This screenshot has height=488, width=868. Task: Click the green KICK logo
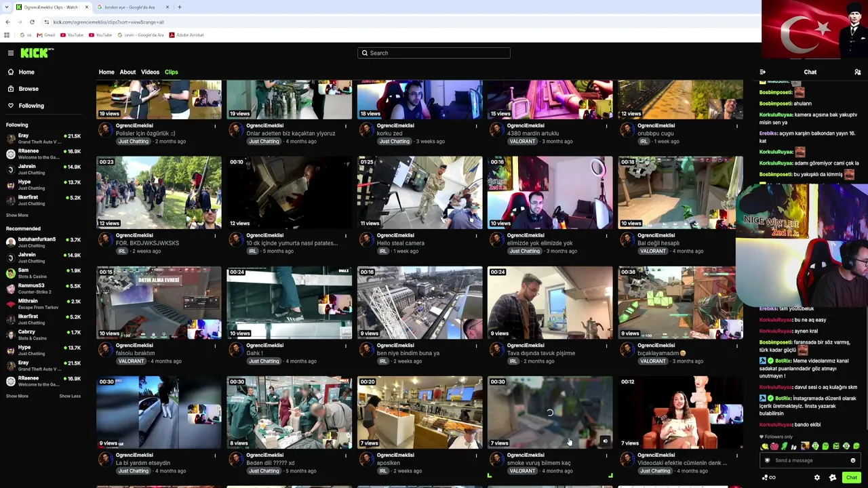click(x=37, y=53)
